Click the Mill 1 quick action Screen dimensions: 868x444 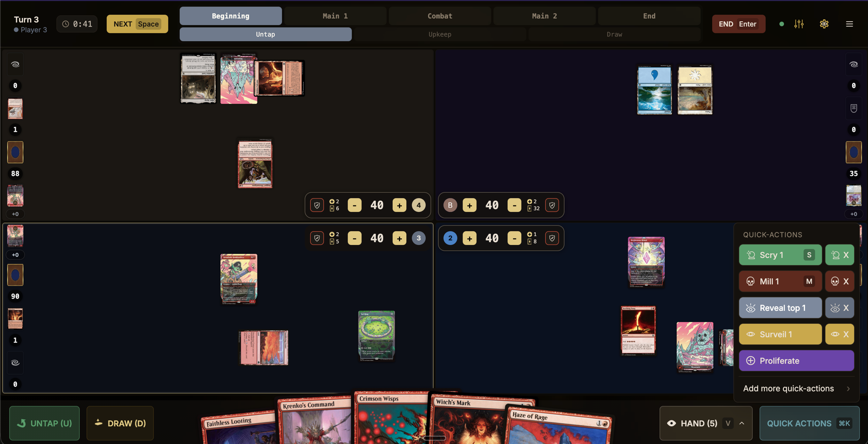tap(780, 281)
